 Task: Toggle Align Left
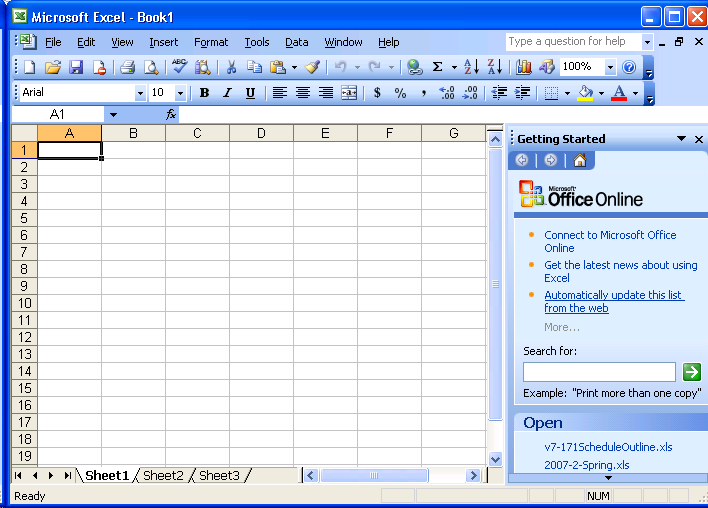pos(279,93)
